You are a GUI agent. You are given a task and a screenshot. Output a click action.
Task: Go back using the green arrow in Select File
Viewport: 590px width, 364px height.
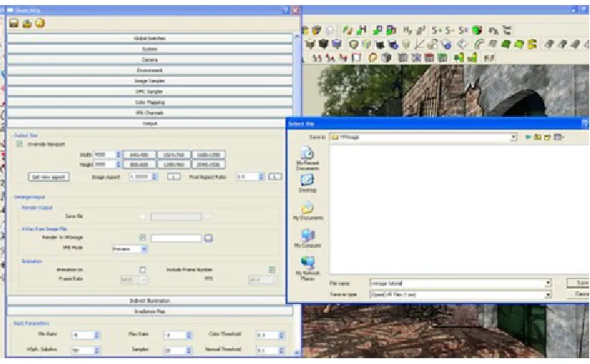coord(528,137)
